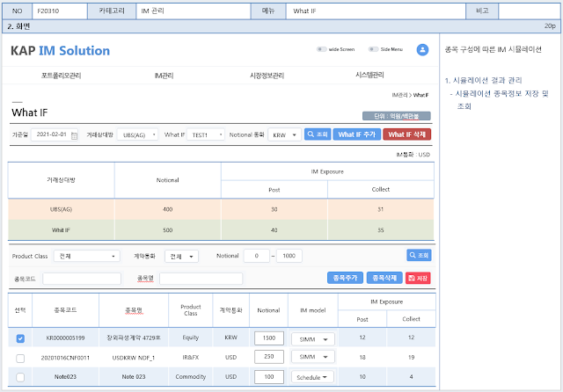Click the Equity product class cell
The height and width of the screenshot is (392, 563).
191,338
